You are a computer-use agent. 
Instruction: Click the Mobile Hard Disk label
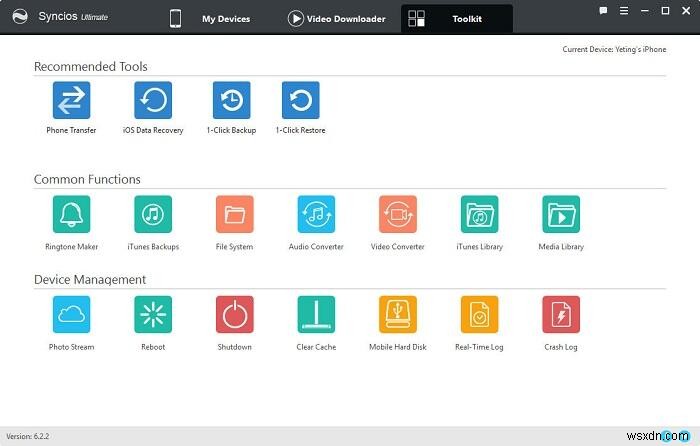tap(398, 347)
